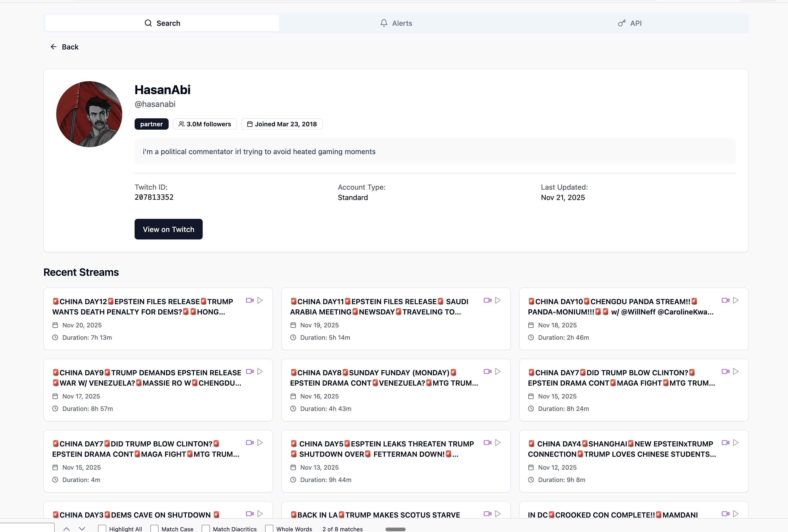Click the video camera icon on BACK IN LA card
The height and width of the screenshot is (532, 788).
[x=488, y=514]
